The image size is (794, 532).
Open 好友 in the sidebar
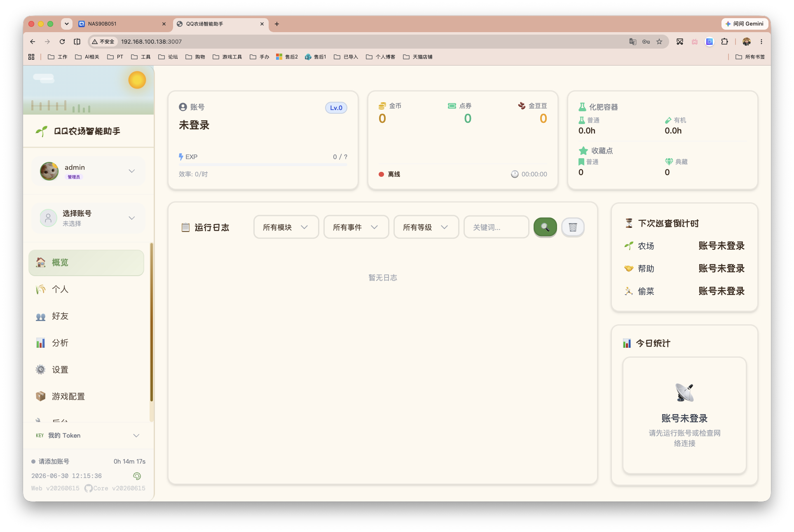(86, 316)
